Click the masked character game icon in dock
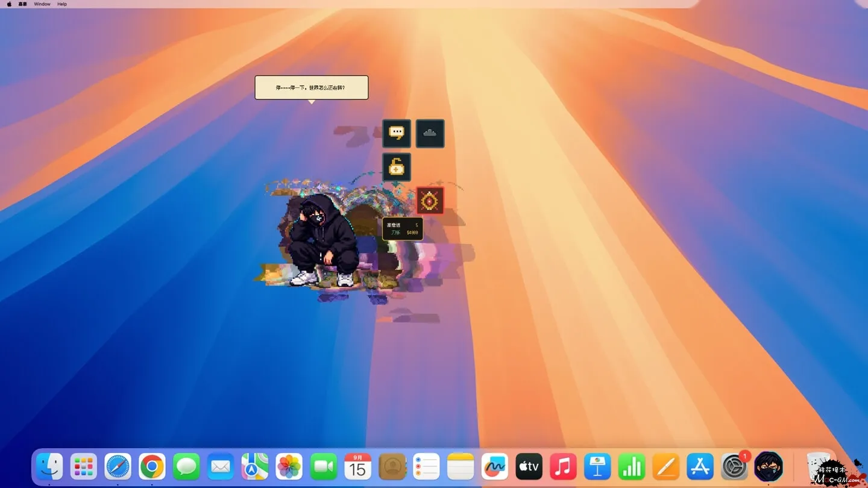The width and height of the screenshot is (868, 488). click(769, 467)
